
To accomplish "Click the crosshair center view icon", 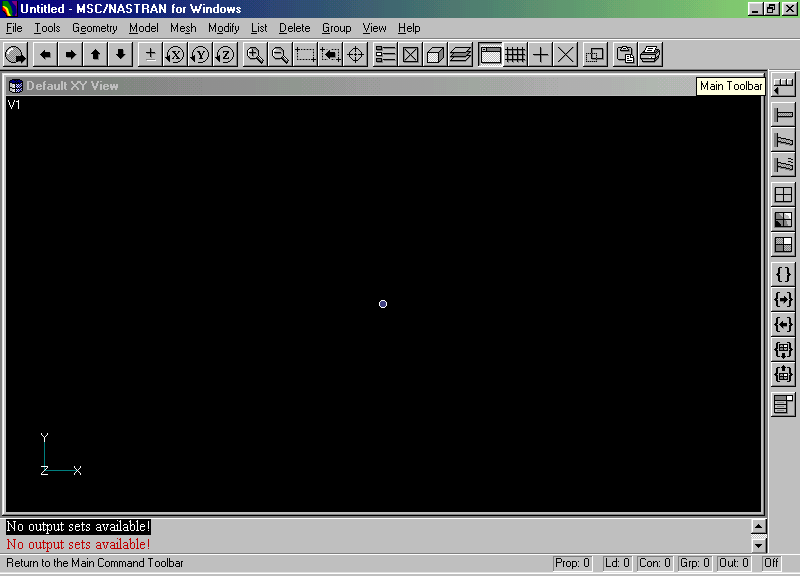I will [355, 55].
